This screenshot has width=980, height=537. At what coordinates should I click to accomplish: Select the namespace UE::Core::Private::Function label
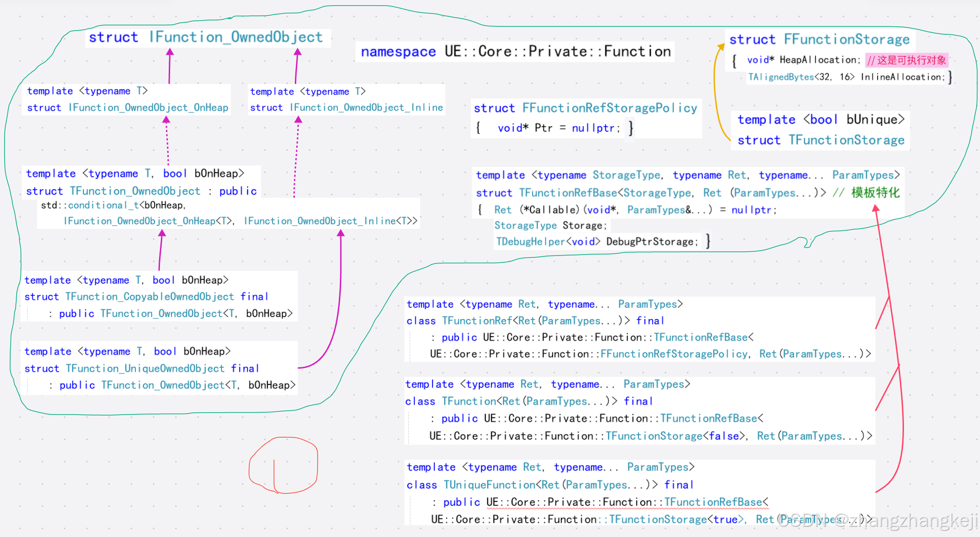[515, 51]
